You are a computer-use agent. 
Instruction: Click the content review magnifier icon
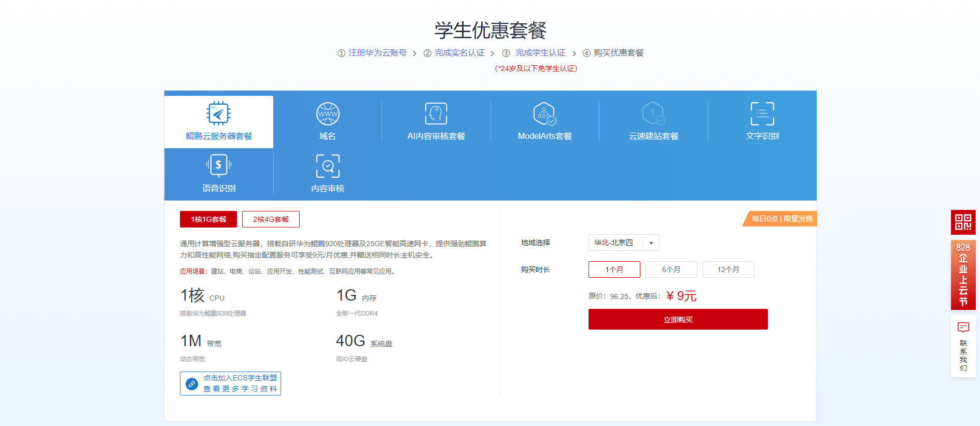click(328, 166)
